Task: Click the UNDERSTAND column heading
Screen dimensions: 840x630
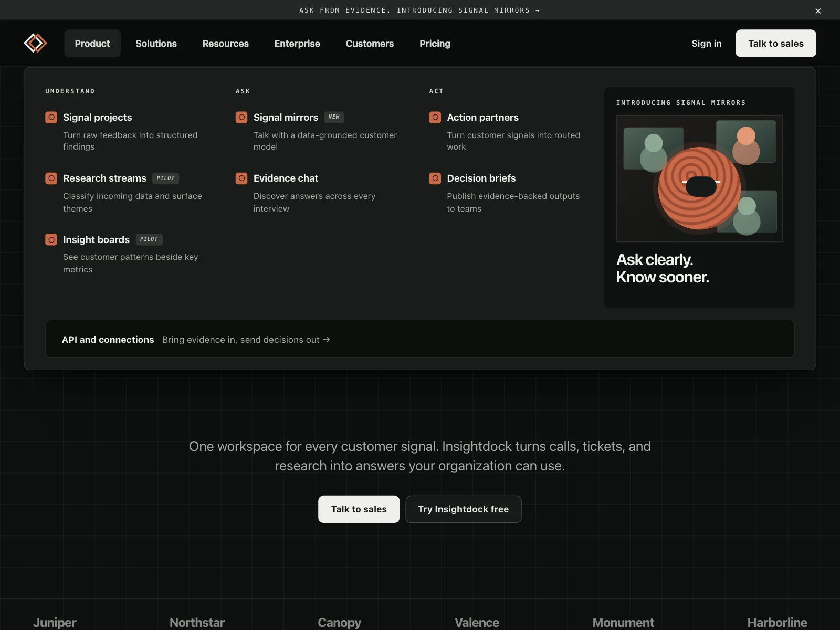Action: (x=70, y=91)
